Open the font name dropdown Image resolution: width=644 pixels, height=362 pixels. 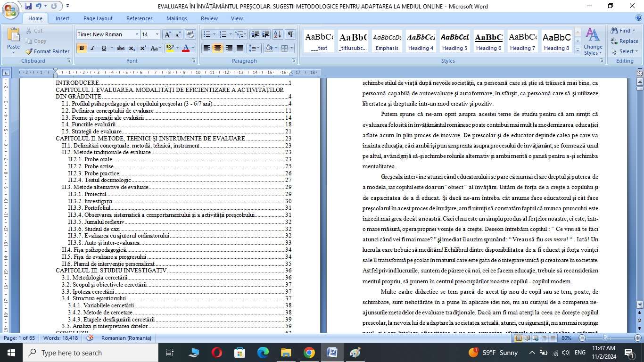tap(137, 34)
